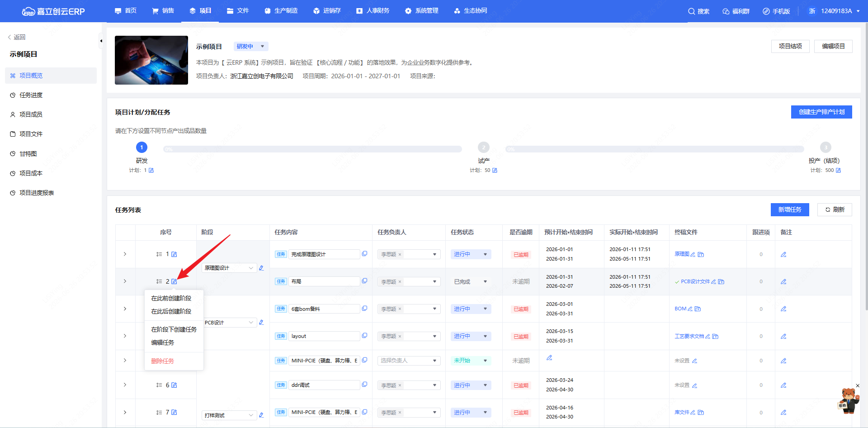Copy task icon beside ddr调试
This screenshot has width=868, height=428.
click(364, 385)
